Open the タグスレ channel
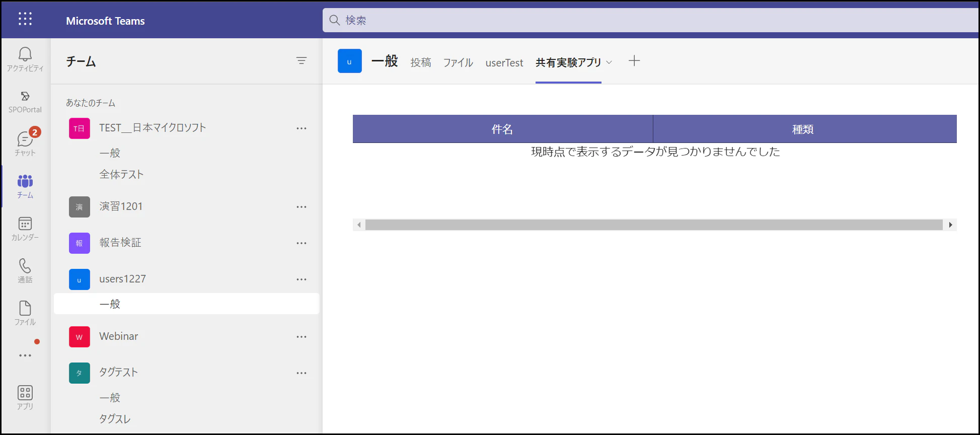This screenshot has width=980, height=435. pyautogui.click(x=115, y=419)
